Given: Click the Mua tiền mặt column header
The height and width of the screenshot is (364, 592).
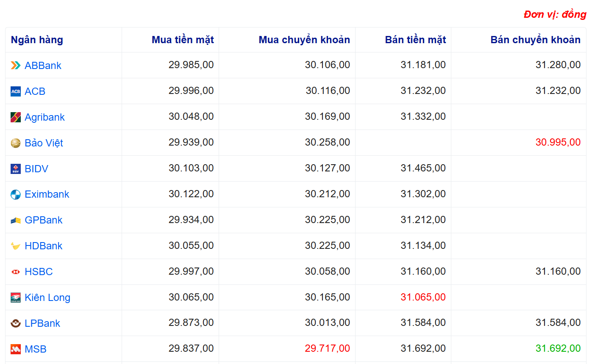Looking at the screenshot, I should pyautogui.click(x=183, y=40).
